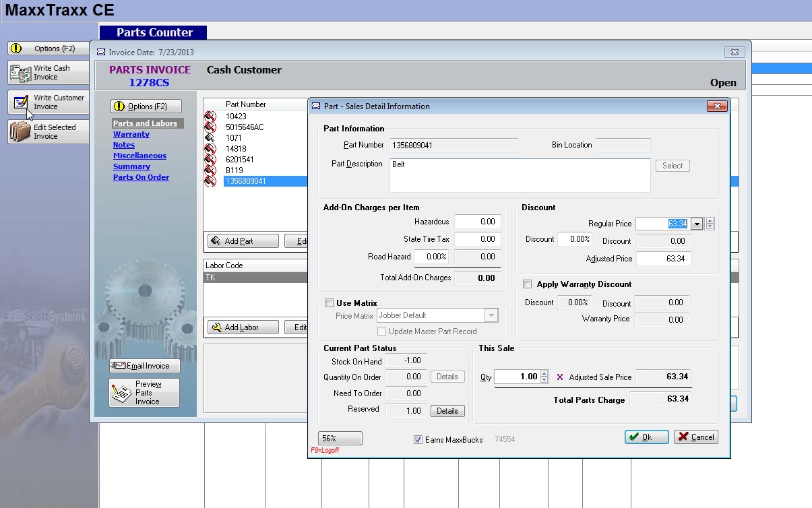Click the part icon beside 10423
The height and width of the screenshot is (508, 812).
pyautogui.click(x=211, y=117)
